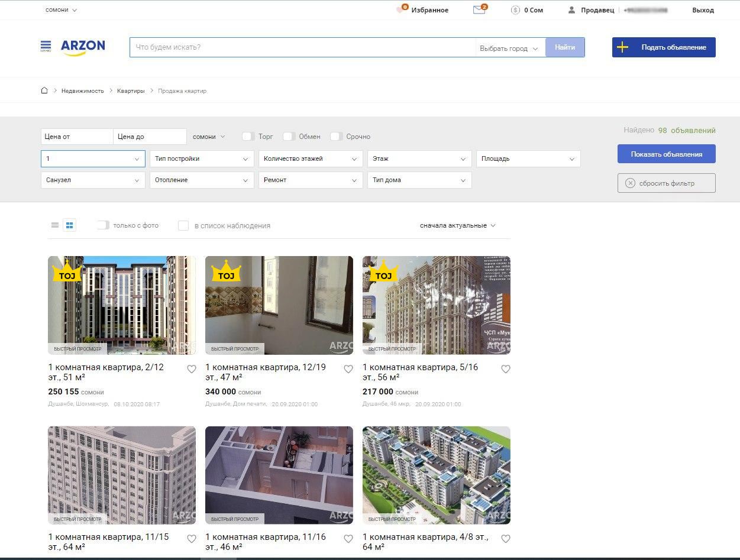Toggle the только с фото switch
The image size is (740, 560).
pos(104,225)
